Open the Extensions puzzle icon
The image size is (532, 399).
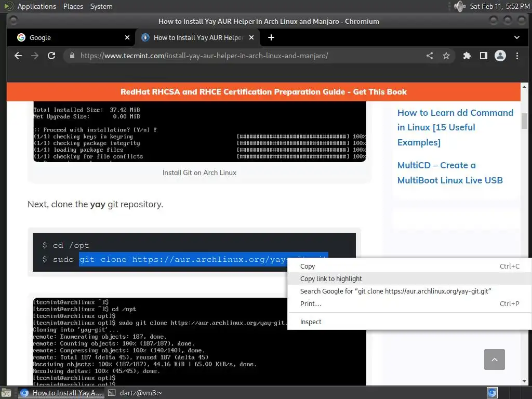pyautogui.click(x=467, y=56)
